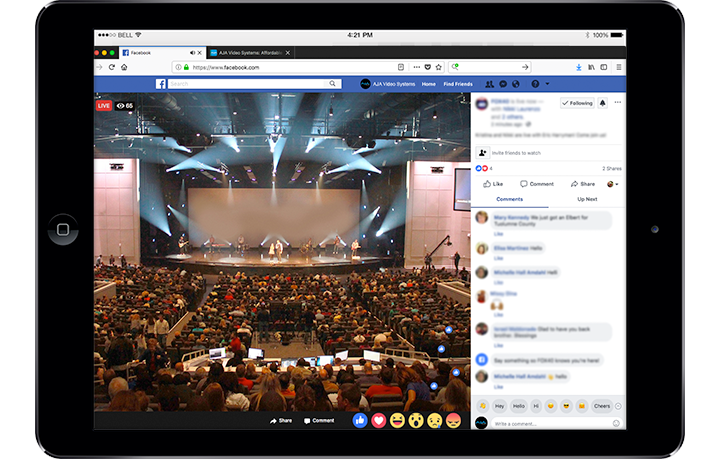Switch to the Comments tab

tap(510, 199)
